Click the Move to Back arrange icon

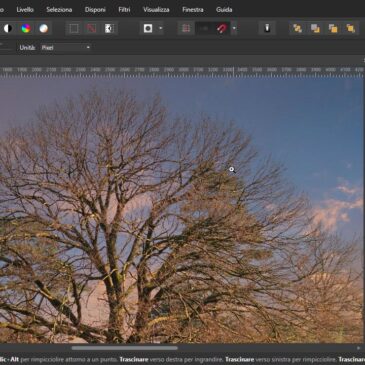click(298, 28)
